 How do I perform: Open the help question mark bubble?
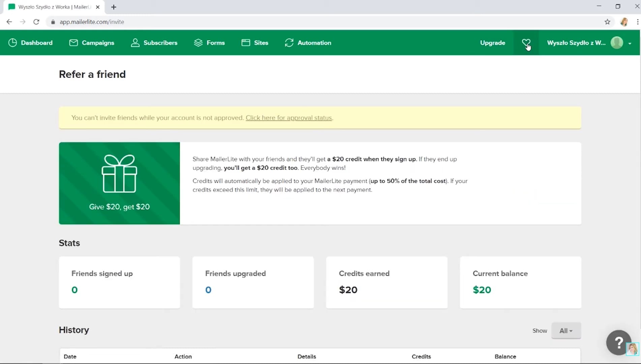(x=619, y=342)
